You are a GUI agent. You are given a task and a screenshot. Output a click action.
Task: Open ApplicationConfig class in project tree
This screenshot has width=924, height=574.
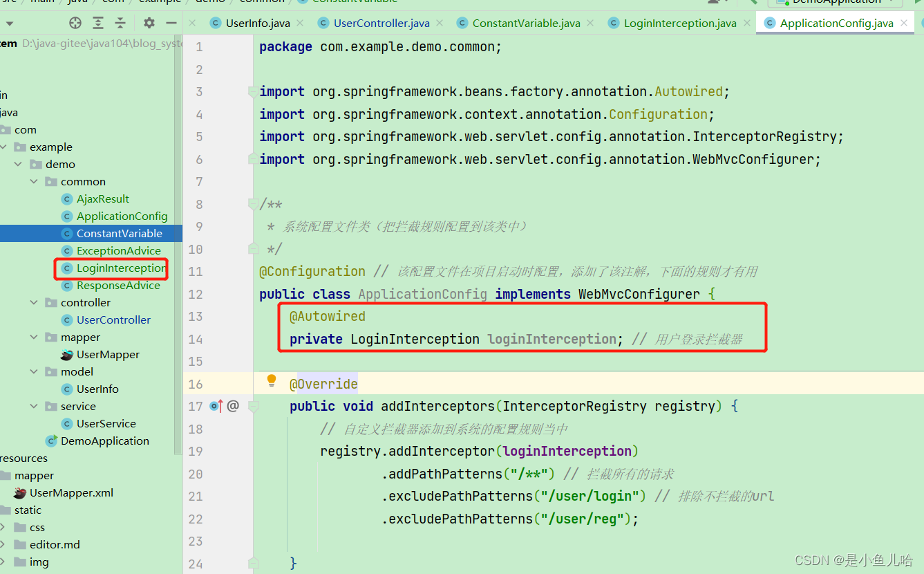[122, 216]
